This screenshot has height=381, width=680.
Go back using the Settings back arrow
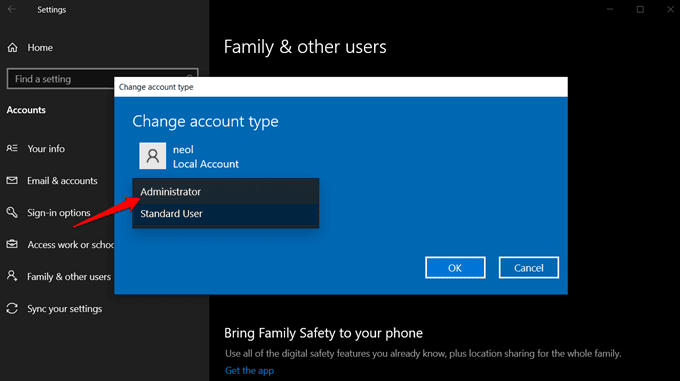click(x=12, y=9)
